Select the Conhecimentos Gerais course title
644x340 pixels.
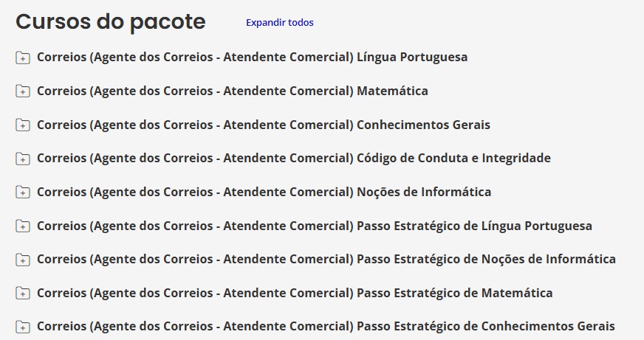(264, 125)
